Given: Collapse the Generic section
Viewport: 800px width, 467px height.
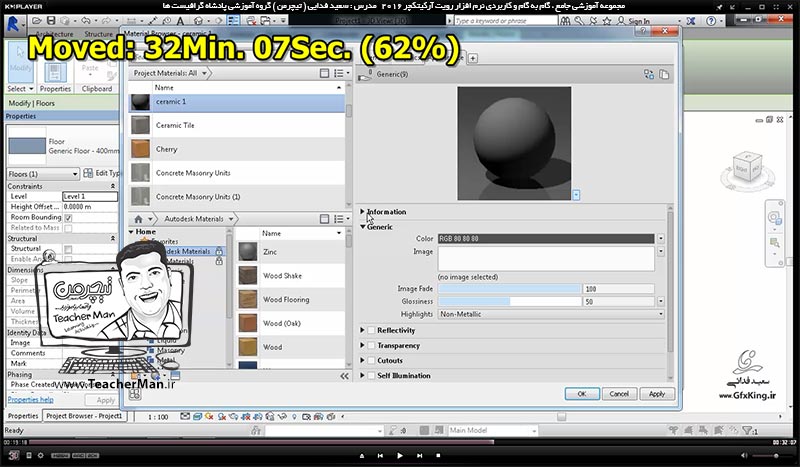Looking at the screenshot, I should pos(362,227).
